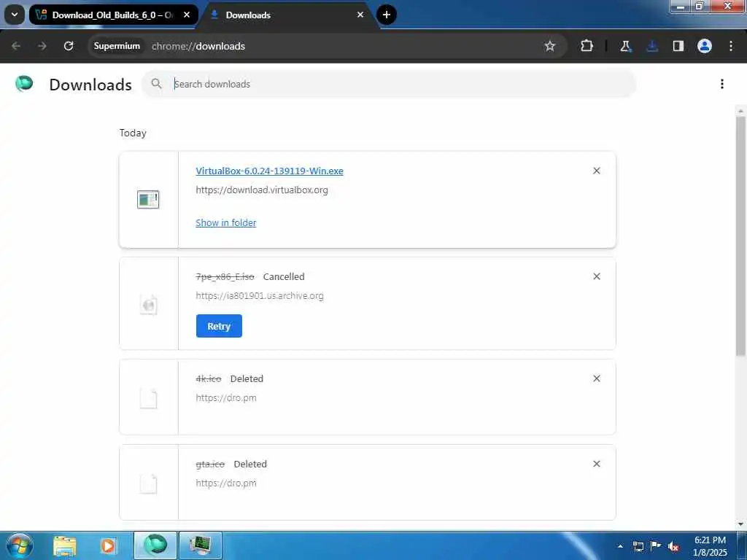The height and width of the screenshot is (560, 747).
Task: Open Windows Explorer from taskbar
Action: [x=65, y=545]
